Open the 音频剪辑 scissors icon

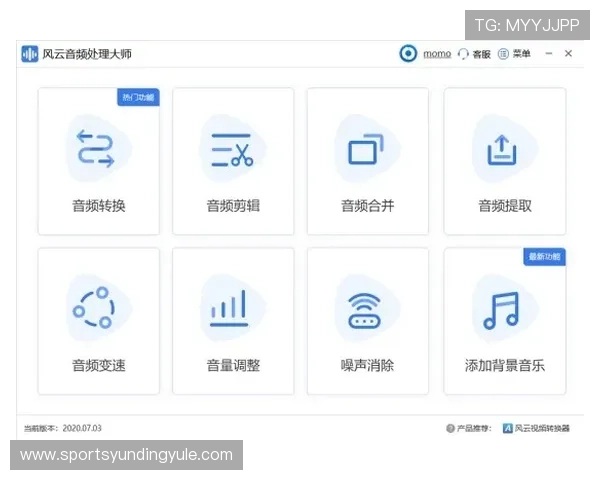[232, 150]
